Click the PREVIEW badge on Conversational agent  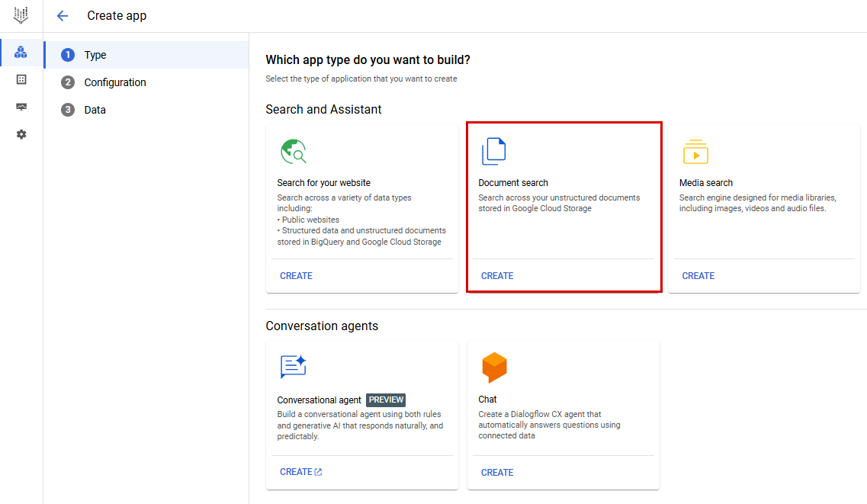click(x=386, y=400)
